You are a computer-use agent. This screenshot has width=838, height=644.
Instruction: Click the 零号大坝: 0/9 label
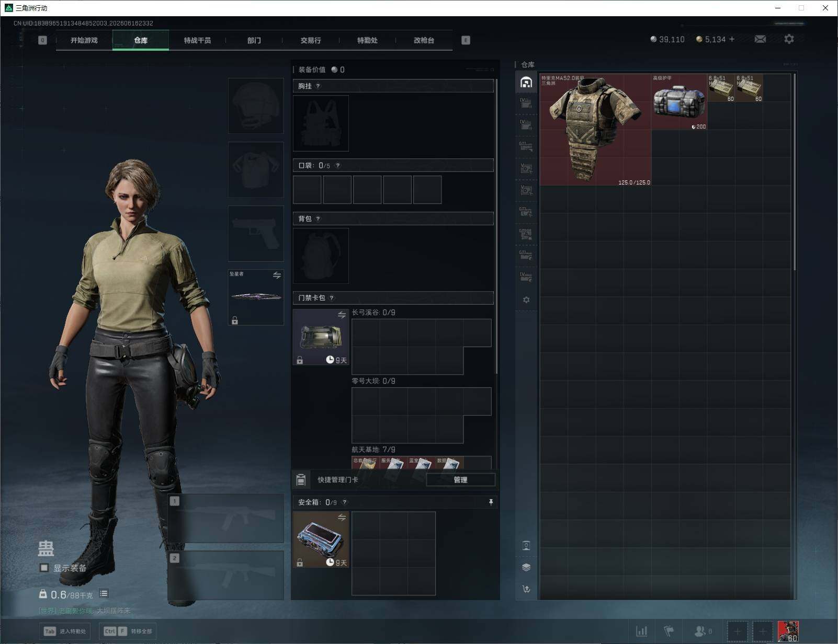click(x=373, y=381)
